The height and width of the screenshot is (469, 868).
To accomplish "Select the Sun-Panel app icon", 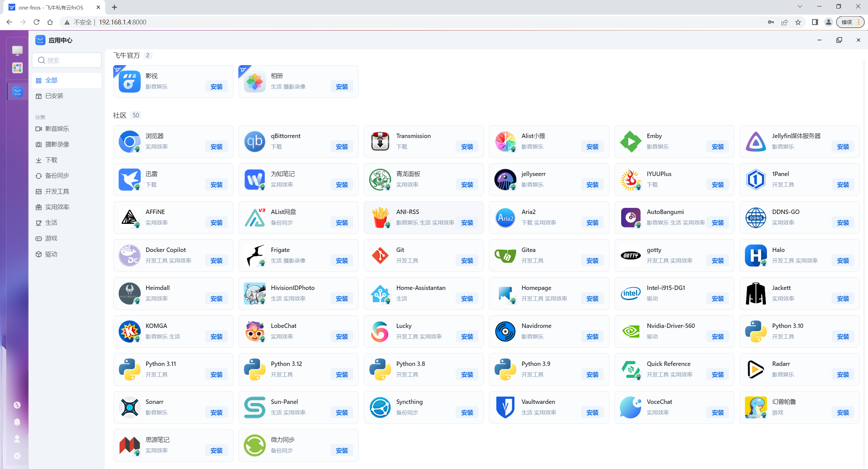I will [255, 407].
